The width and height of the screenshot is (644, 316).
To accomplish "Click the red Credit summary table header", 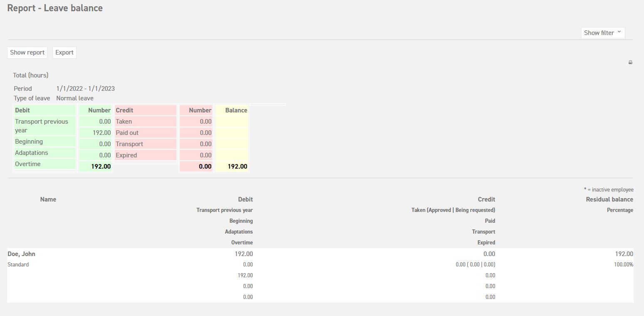I will [x=125, y=110].
